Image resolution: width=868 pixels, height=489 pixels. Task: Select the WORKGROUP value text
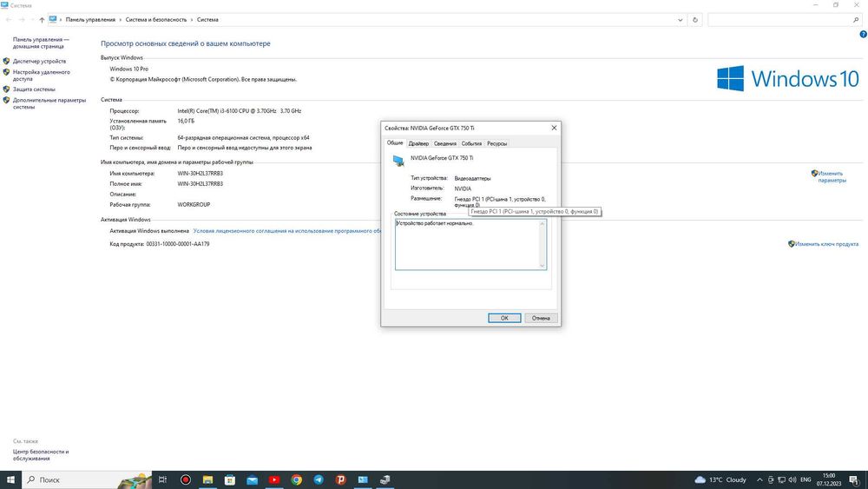pos(194,205)
